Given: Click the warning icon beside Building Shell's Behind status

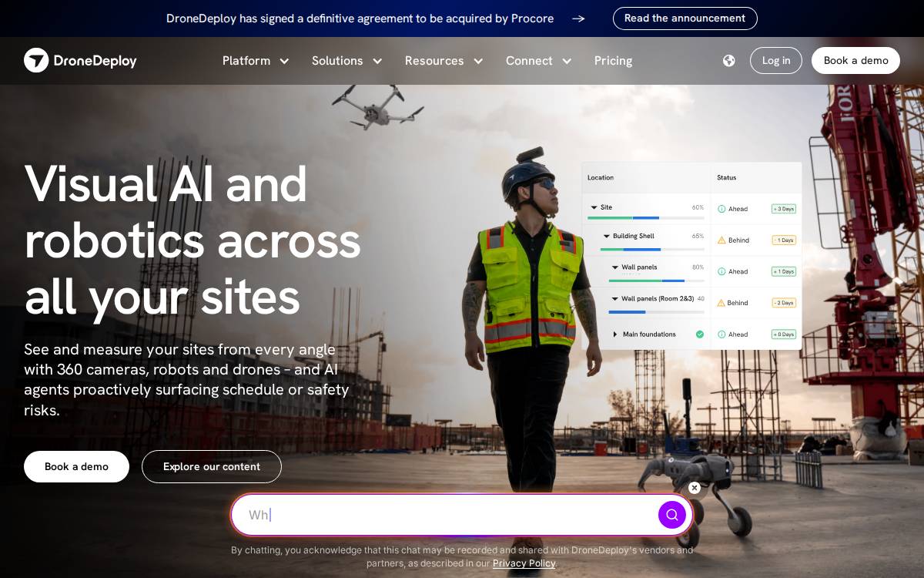Looking at the screenshot, I should pos(721,240).
